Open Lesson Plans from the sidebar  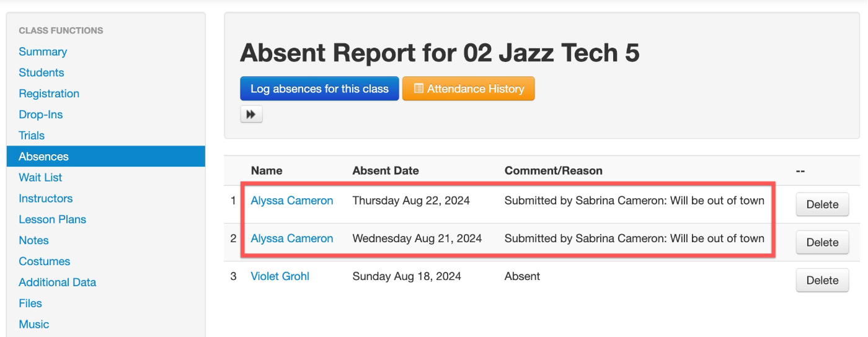[53, 219]
